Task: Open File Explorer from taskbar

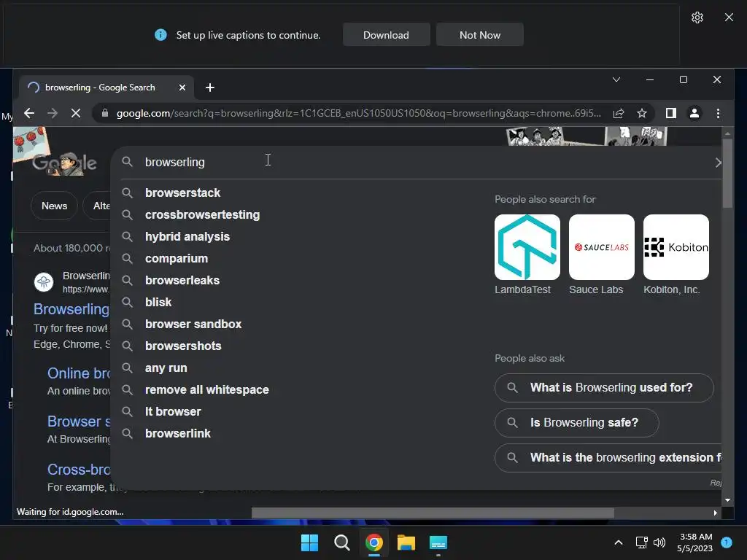Action: (406, 542)
